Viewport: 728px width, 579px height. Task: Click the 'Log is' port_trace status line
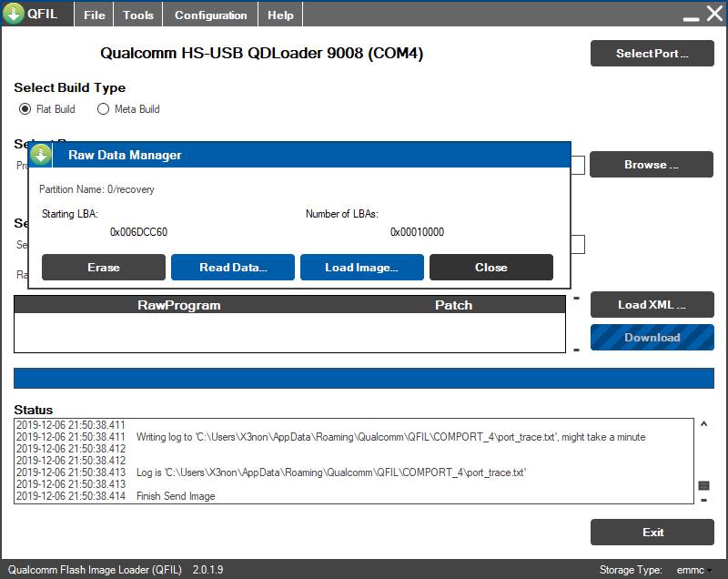331,472
